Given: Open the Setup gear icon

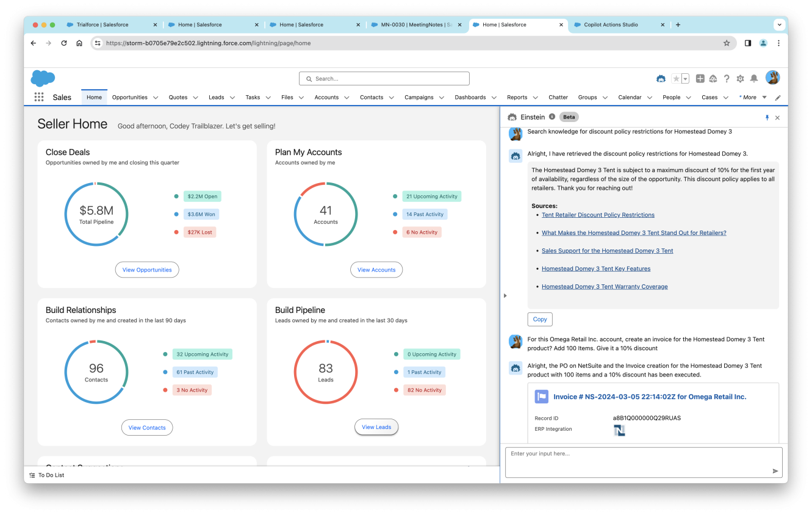Looking at the screenshot, I should pos(740,79).
